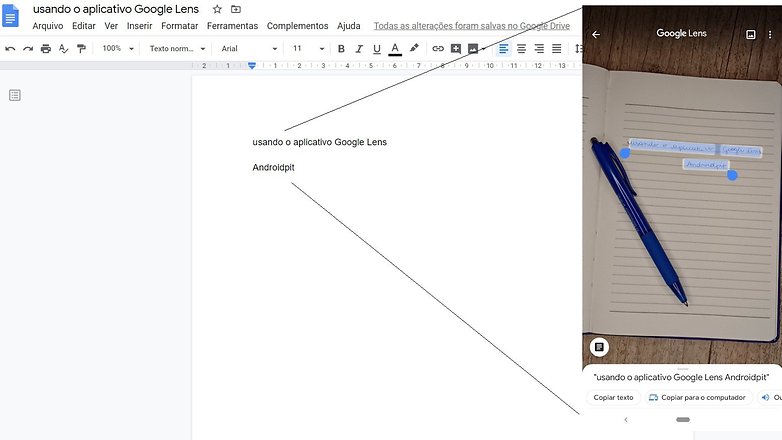Center align text
This screenshot has width=782, height=440.
tap(522, 48)
